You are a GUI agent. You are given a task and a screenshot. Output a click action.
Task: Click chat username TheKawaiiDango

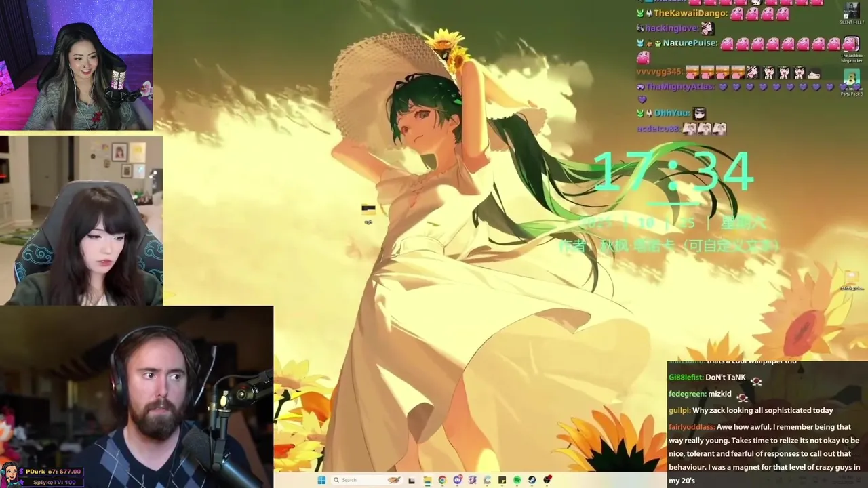coord(690,13)
